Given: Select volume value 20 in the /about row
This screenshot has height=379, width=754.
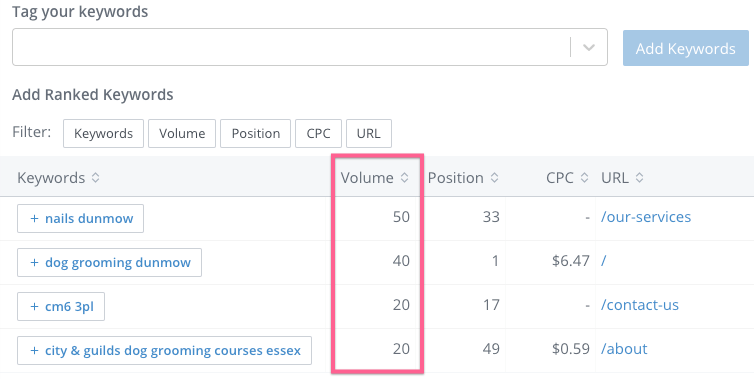Looking at the screenshot, I should click(x=401, y=349).
